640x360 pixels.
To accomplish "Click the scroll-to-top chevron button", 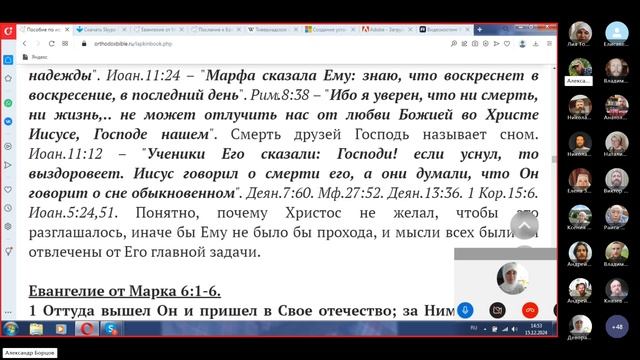I will point(524,225).
